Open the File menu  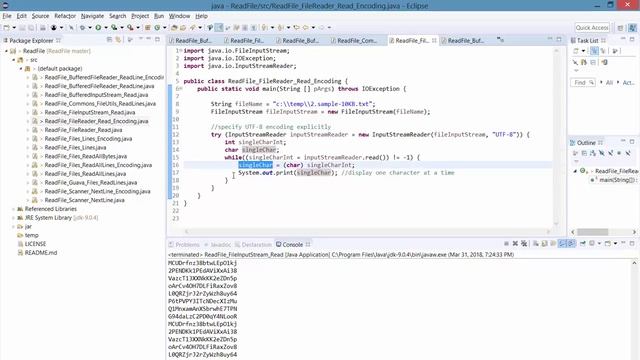pyautogui.click(x=7, y=16)
